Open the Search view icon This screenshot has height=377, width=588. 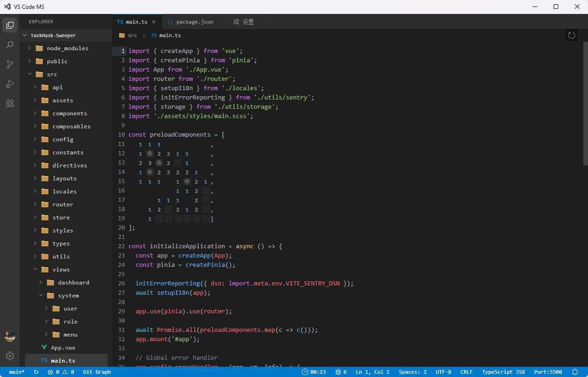(x=10, y=45)
